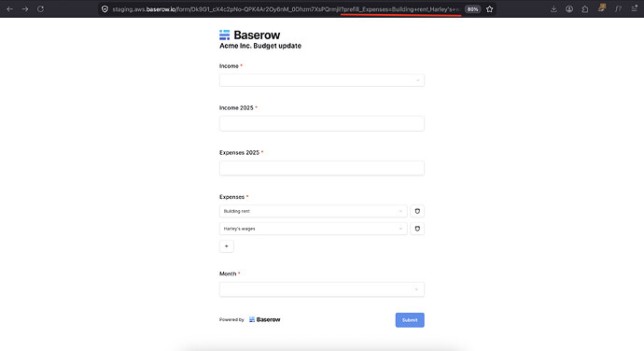Click the address bar URL
The width and height of the screenshot is (644, 351).
tap(286, 9)
